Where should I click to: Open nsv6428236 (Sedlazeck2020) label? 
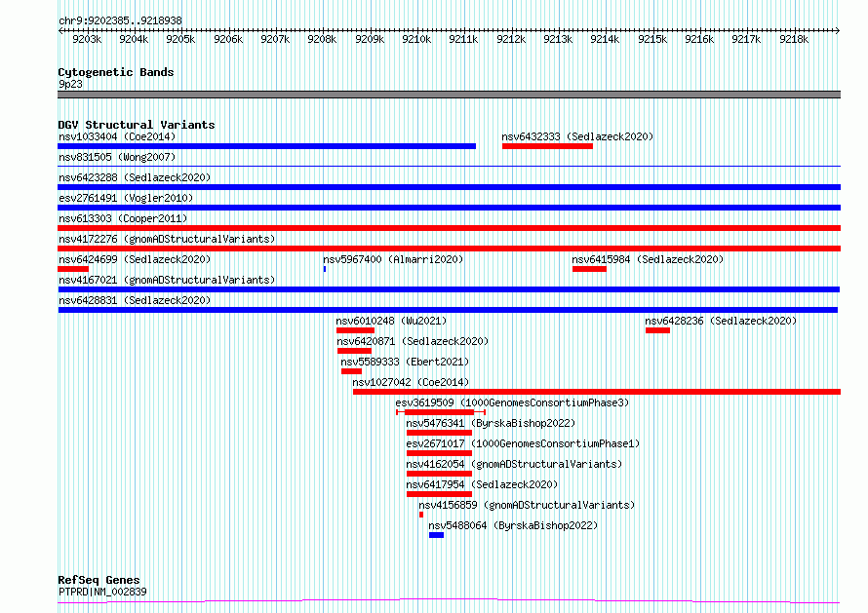point(721,321)
